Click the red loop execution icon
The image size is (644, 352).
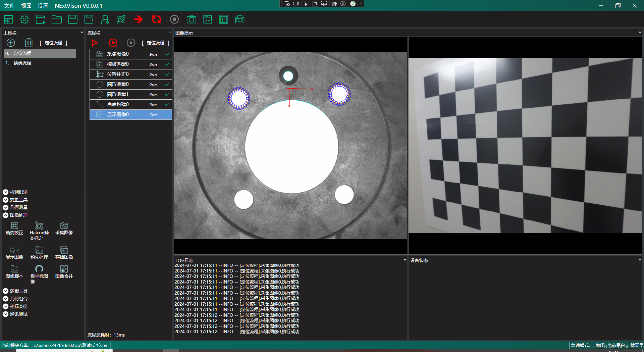pos(156,19)
